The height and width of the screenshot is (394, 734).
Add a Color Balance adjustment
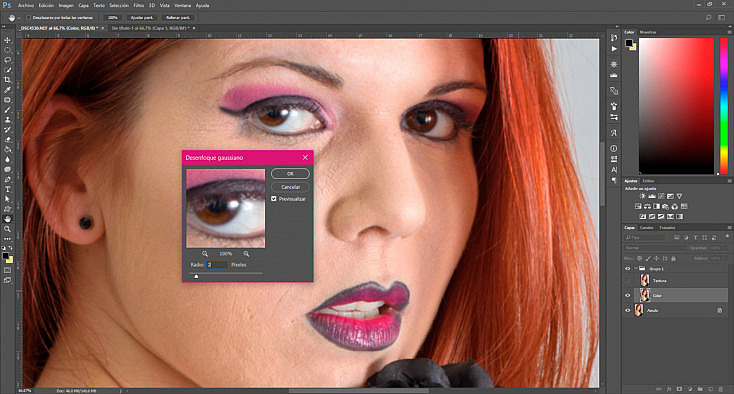[x=647, y=206]
